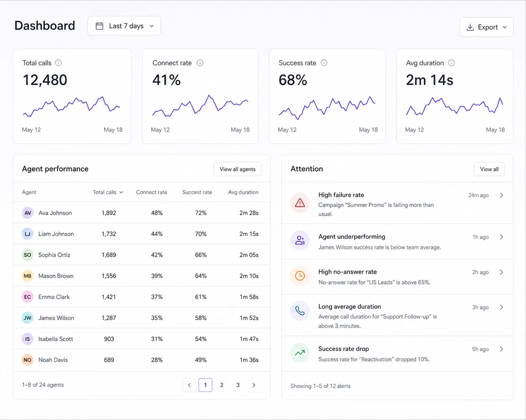Click the Liam Johnson name

(x=56, y=234)
